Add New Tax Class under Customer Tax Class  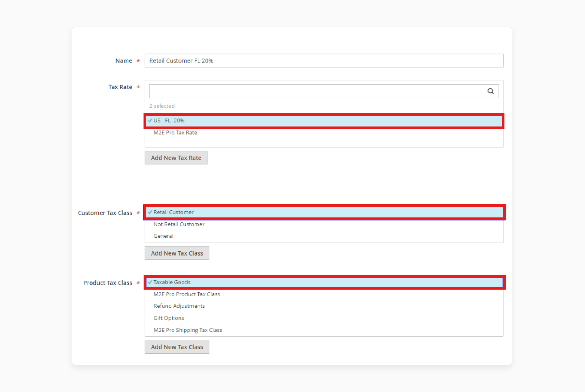(x=177, y=253)
